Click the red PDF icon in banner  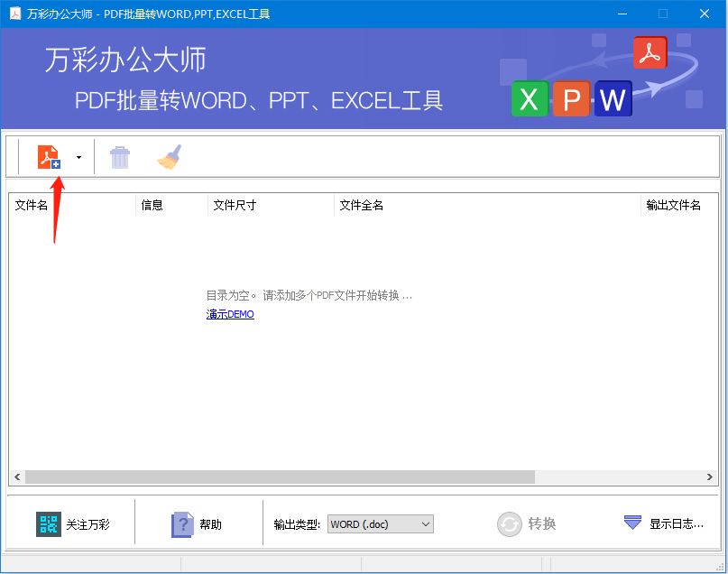650,53
